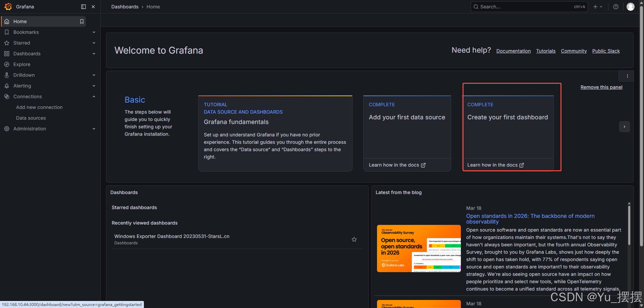644x308 pixels.
Task: Open the Public Slack link
Action: click(x=606, y=51)
